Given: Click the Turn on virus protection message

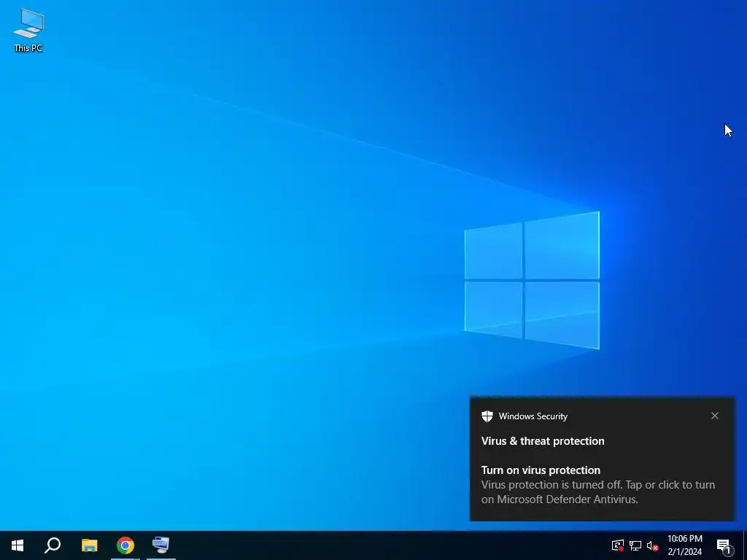Looking at the screenshot, I should (x=541, y=470).
